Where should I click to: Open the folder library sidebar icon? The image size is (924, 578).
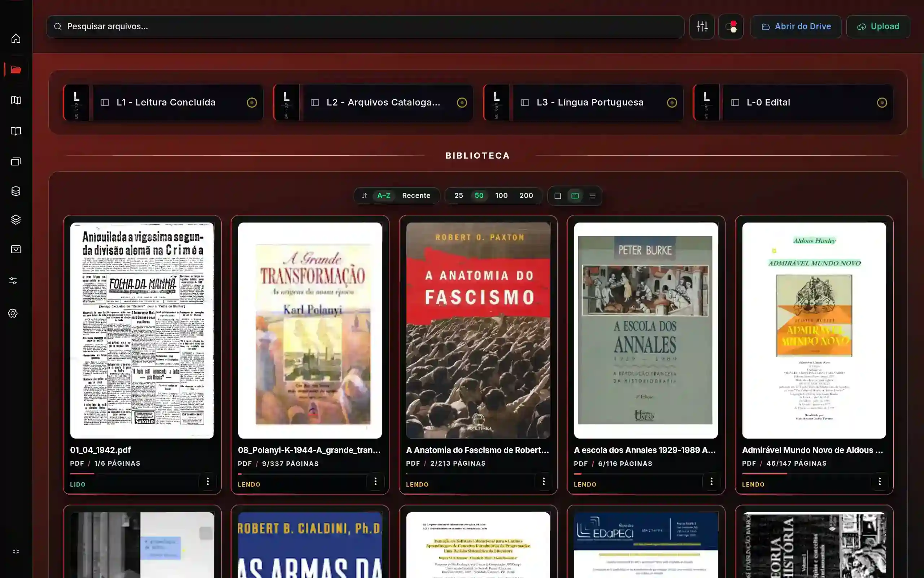[x=16, y=70]
